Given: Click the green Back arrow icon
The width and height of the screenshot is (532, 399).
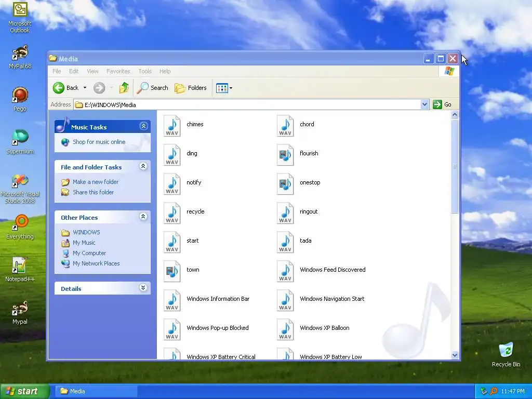Looking at the screenshot, I should 58,88.
